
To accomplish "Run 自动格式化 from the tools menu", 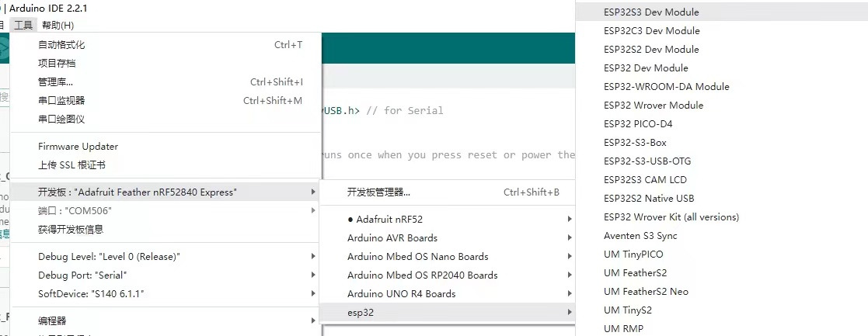I will click(x=166, y=45).
